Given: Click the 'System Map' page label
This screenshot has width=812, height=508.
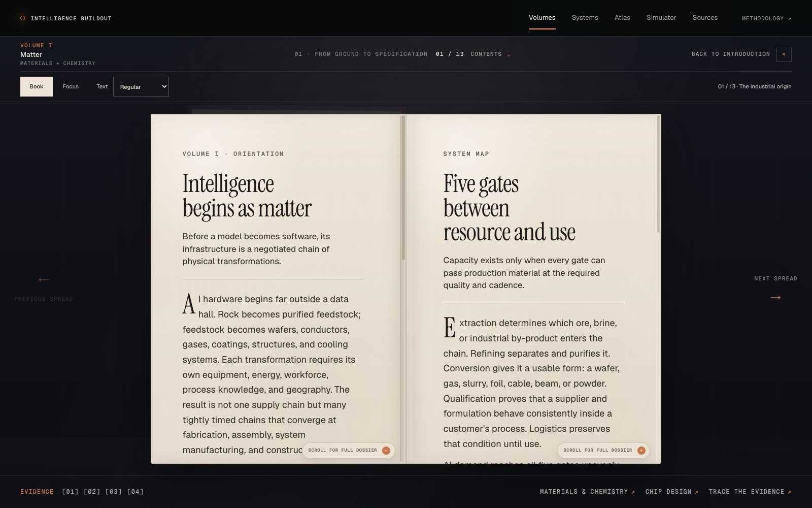Looking at the screenshot, I should tap(466, 154).
